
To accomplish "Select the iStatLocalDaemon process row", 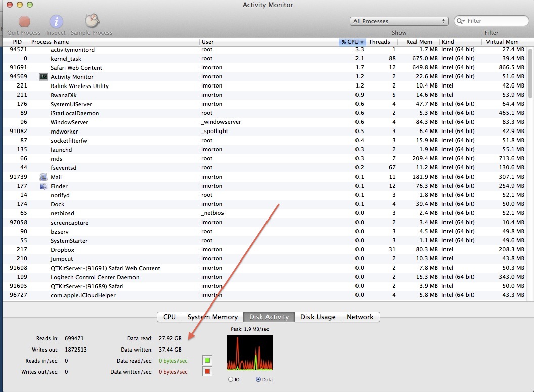I will (264, 113).
